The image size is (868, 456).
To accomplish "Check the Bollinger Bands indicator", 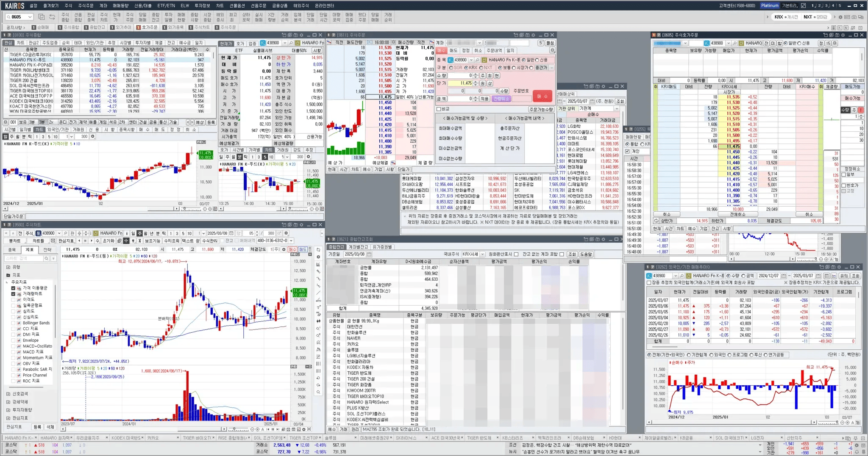I will pos(13,323).
